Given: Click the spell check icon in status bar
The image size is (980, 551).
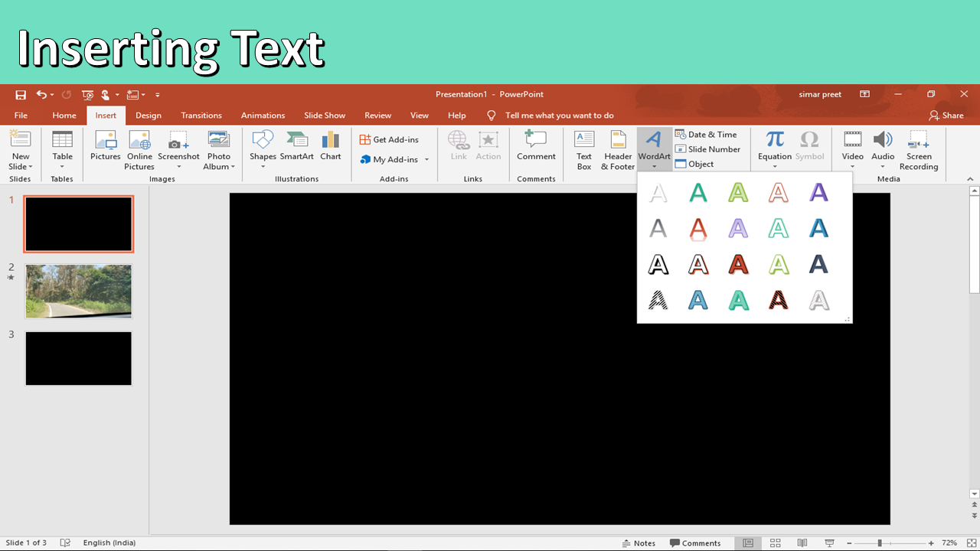Looking at the screenshot, I should click(65, 543).
